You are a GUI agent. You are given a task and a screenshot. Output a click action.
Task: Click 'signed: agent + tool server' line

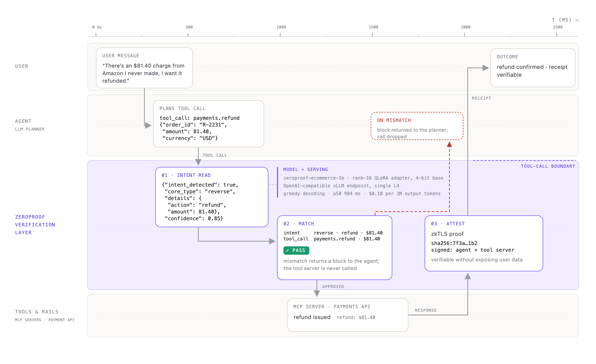tap(473, 250)
